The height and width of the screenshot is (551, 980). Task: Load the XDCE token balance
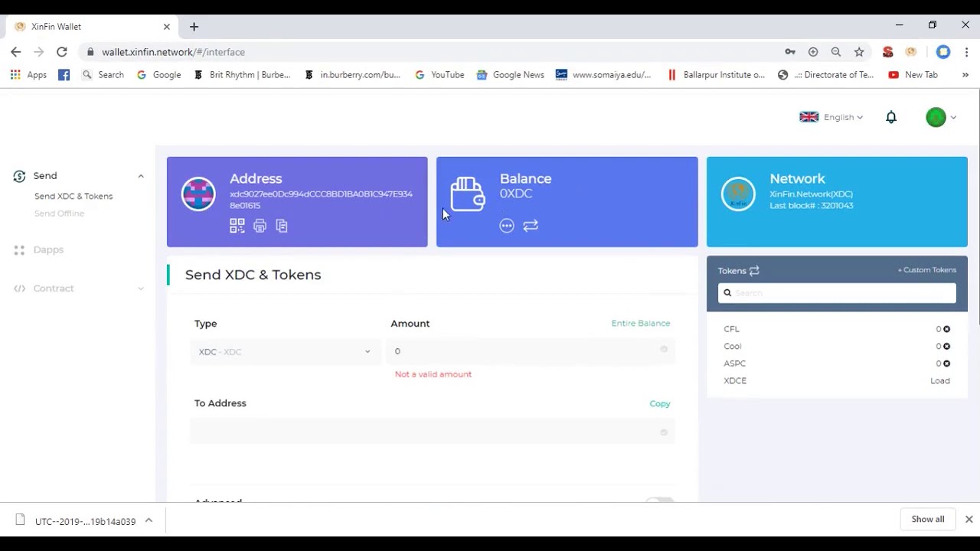pos(940,380)
